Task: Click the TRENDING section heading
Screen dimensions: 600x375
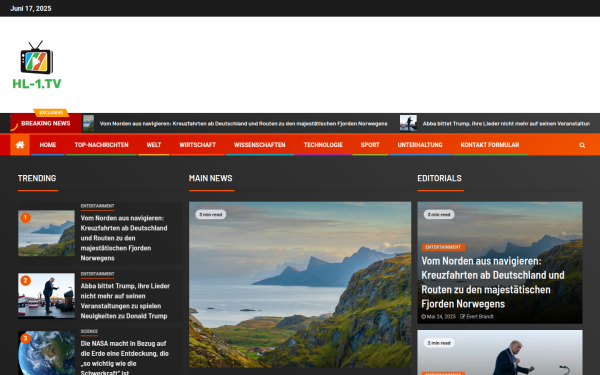Action: tap(37, 178)
